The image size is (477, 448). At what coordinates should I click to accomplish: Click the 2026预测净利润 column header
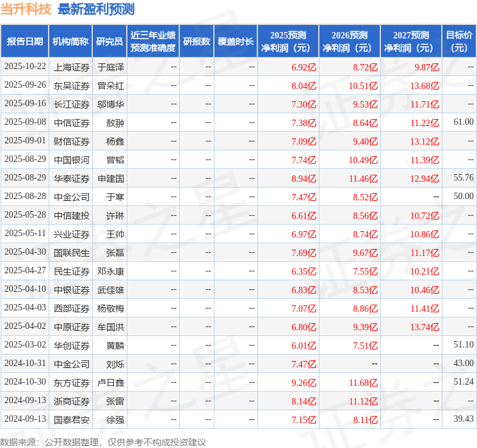pos(350,42)
